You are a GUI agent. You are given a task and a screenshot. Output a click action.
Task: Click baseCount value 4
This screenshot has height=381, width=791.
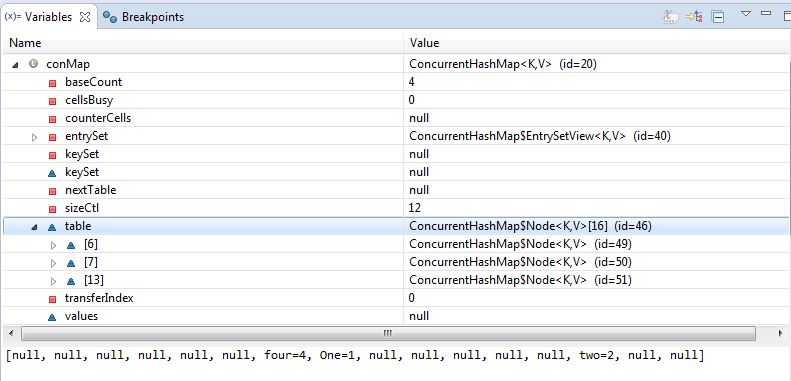coord(412,82)
